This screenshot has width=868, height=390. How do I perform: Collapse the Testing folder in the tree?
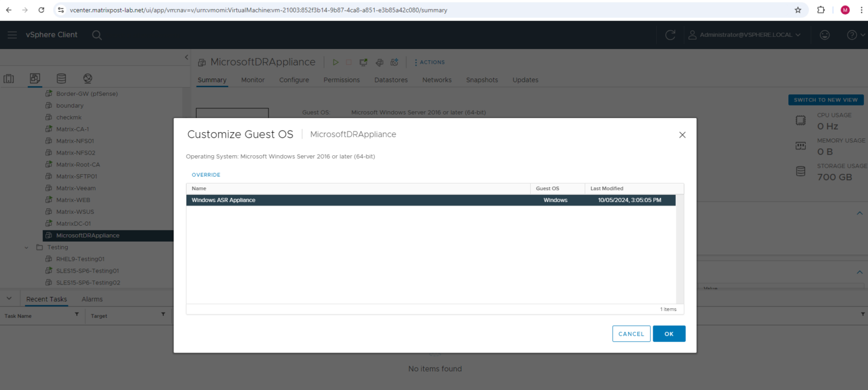pos(25,247)
